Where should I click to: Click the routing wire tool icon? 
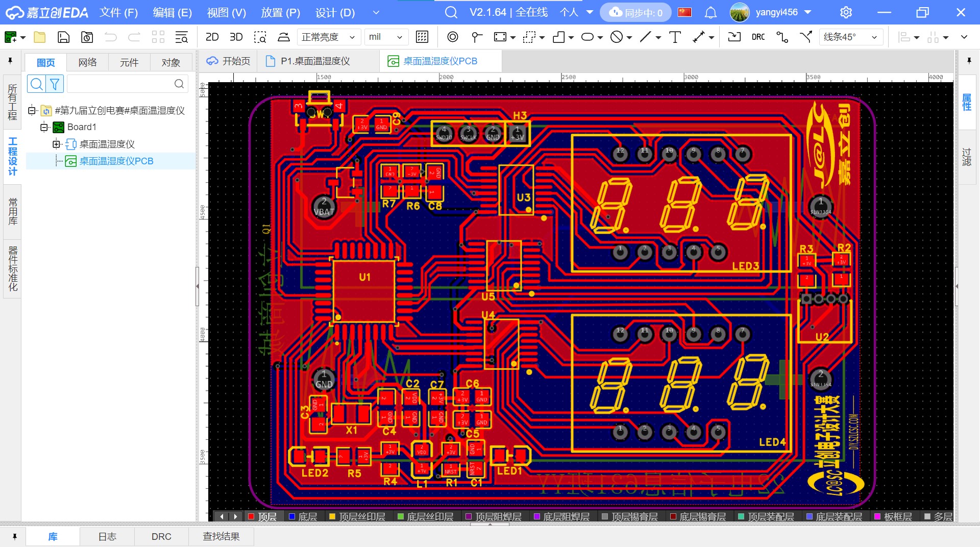point(782,37)
